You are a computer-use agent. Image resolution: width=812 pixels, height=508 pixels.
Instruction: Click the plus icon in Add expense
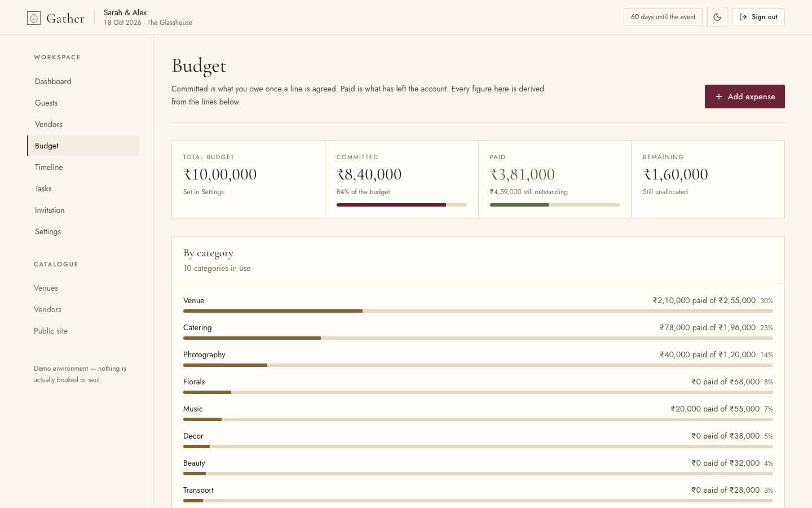click(x=719, y=97)
